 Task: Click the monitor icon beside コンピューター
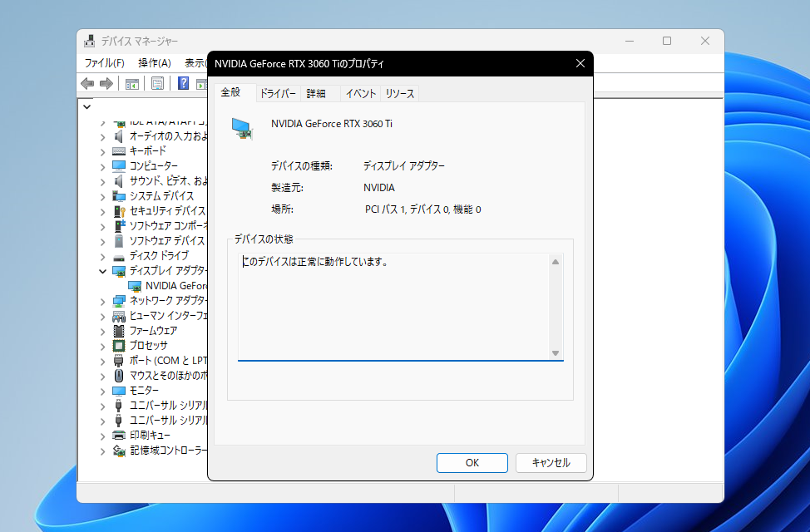point(119,165)
